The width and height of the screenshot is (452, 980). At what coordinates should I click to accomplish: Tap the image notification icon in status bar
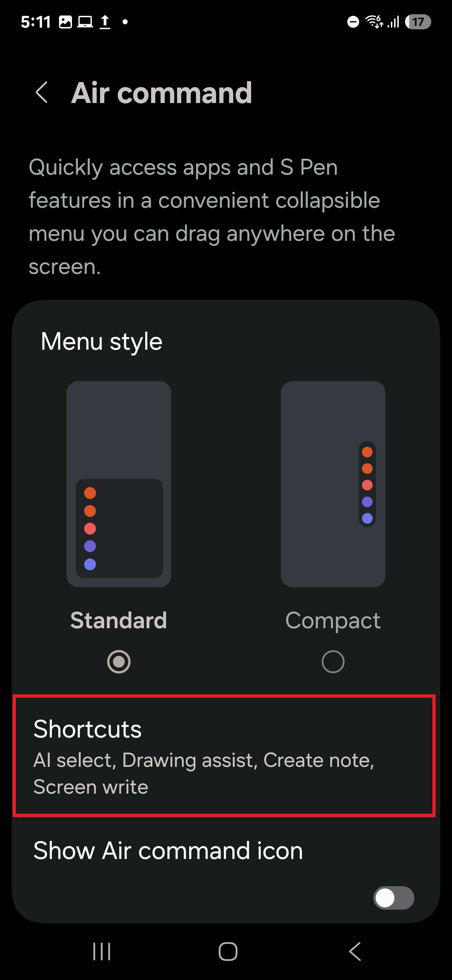tap(65, 22)
